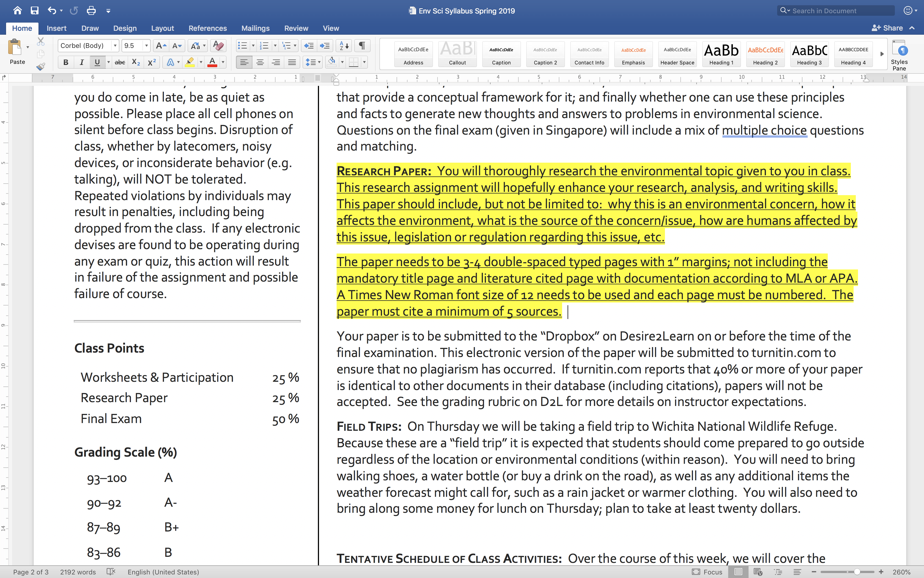Open the font size dropdown
Viewport: 924px width, 578px height.
pyautogui.click(x=146, y=46)
